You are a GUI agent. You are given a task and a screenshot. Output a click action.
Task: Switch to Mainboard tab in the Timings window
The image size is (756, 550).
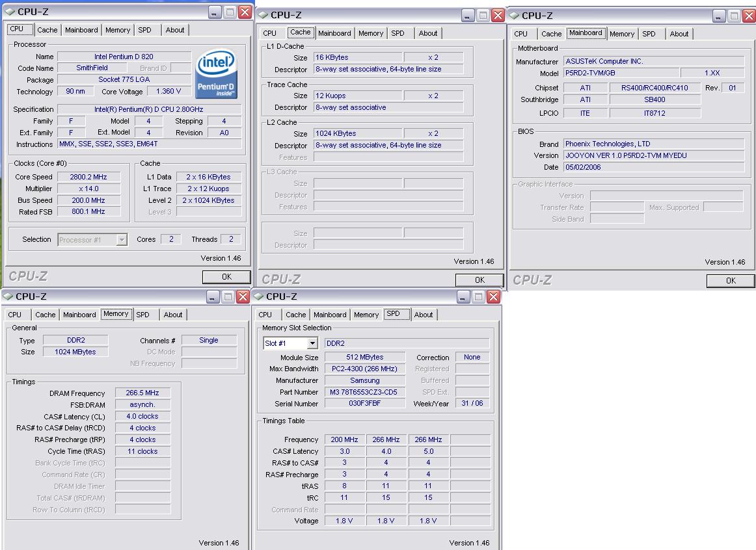79,315
